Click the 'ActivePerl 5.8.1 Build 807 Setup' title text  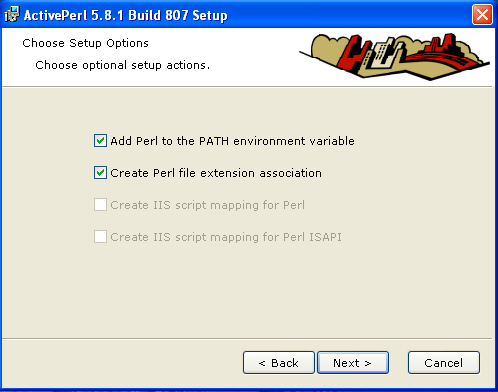(126, 15)
